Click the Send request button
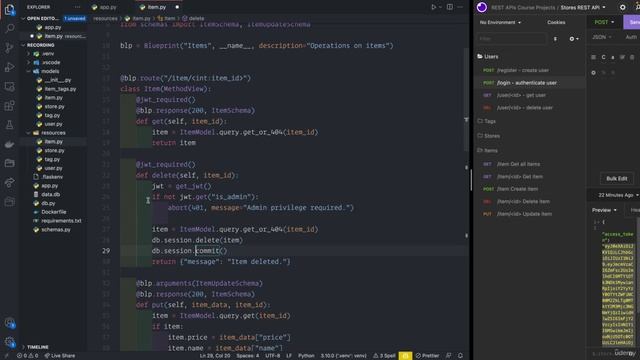This screenshot has height=360, width=640. [632, 22]
